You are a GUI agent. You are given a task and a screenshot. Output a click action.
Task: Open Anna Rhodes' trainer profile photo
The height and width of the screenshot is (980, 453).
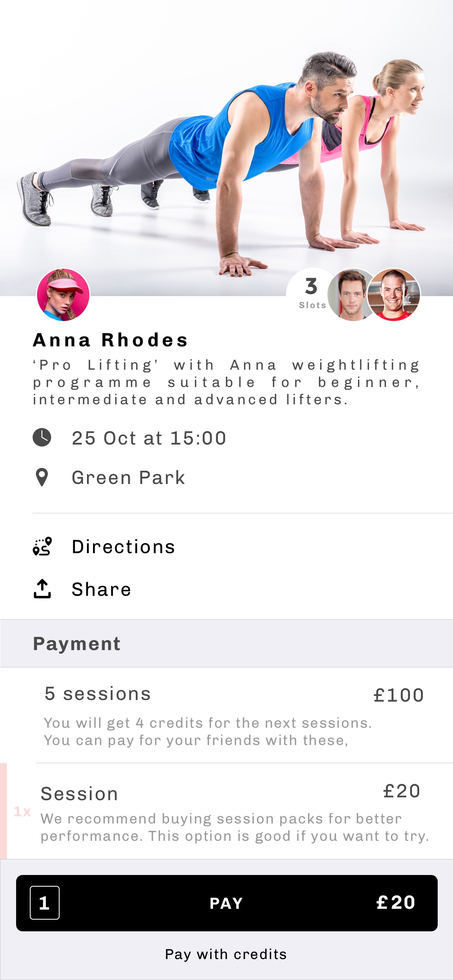[63, 295]
